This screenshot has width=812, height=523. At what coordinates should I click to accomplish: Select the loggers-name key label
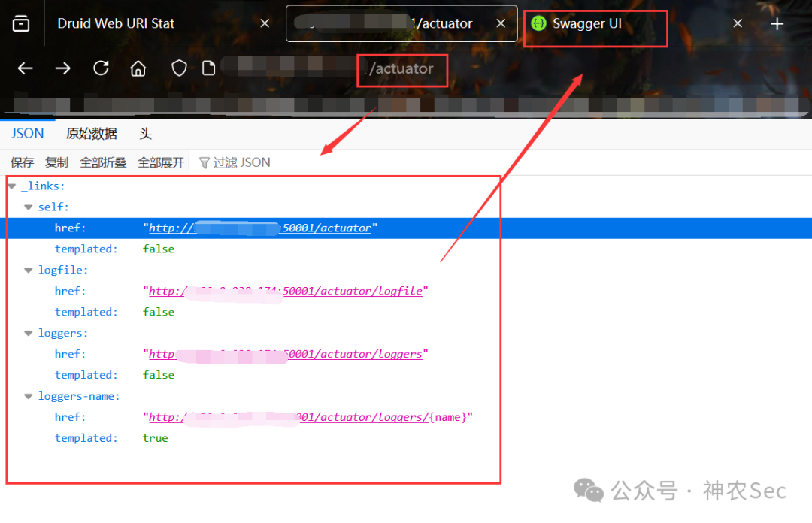click(x=79, y=397)
